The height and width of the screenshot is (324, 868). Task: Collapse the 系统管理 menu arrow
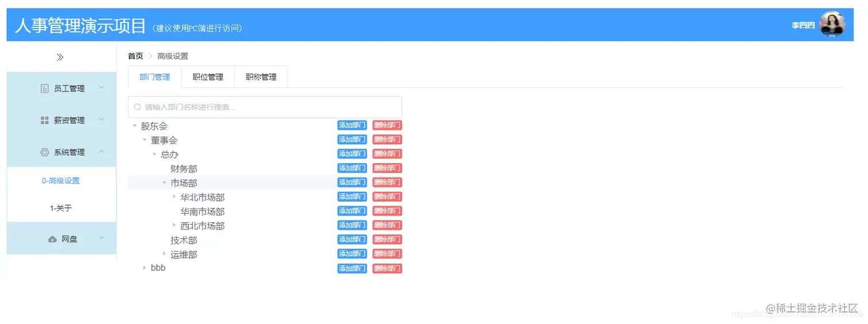pos(102,152)
